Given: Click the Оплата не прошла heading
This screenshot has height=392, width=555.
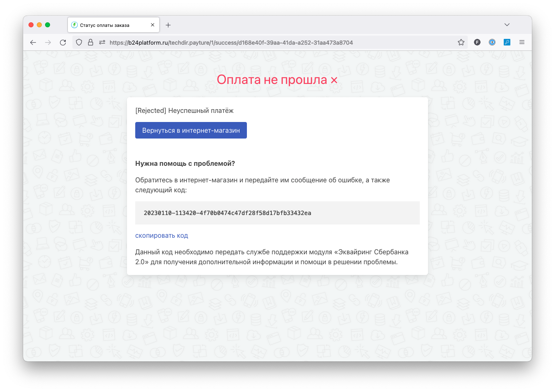Looking at the screenshot, I should [277, 79].
